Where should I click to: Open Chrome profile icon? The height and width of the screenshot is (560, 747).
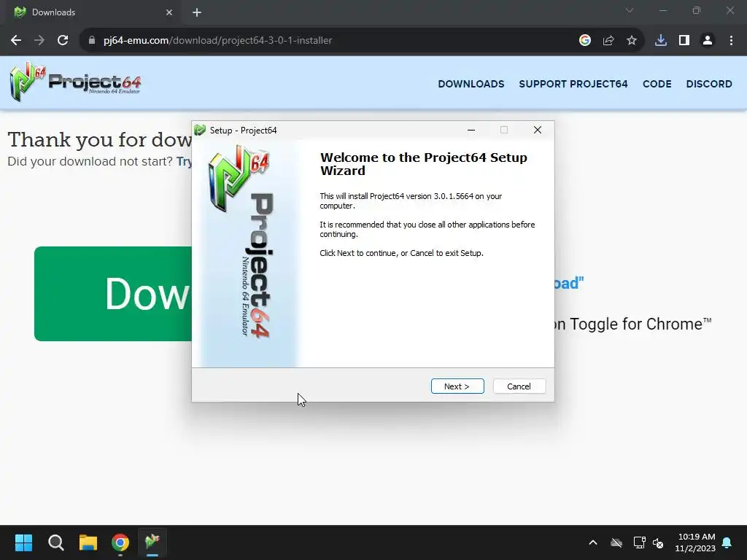[x=708, y=41]
